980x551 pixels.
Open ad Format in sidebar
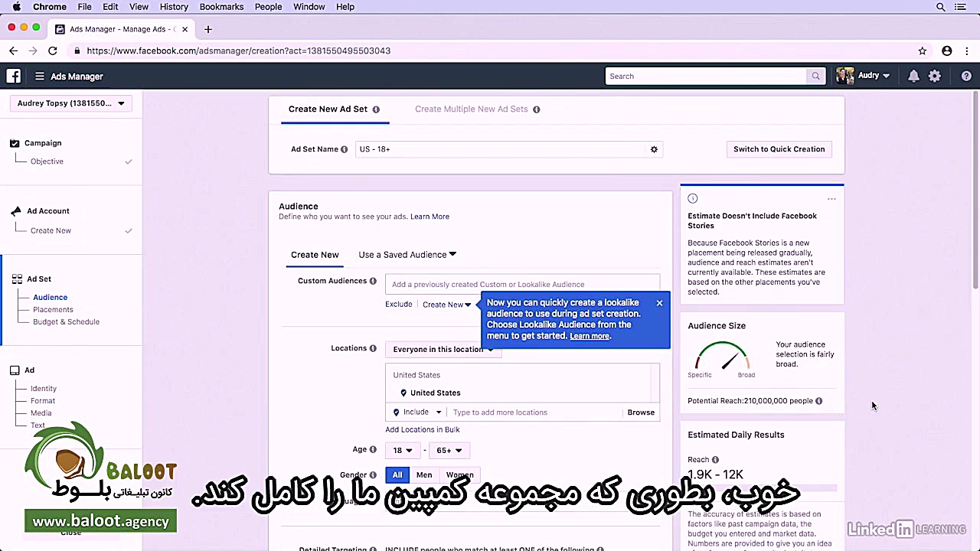coord(43,401)
